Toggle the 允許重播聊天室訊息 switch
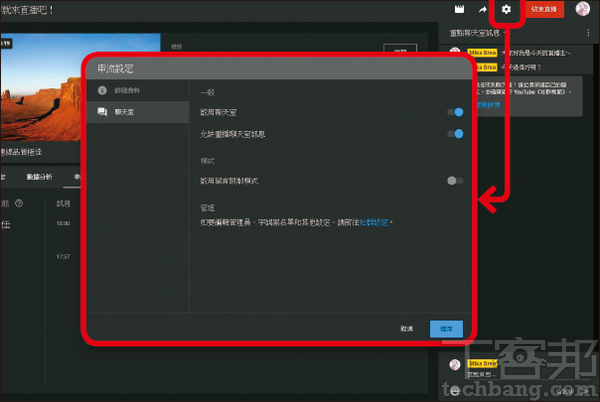Image resolution: width=600 pixels, height=402 pixels. point(455,134)
